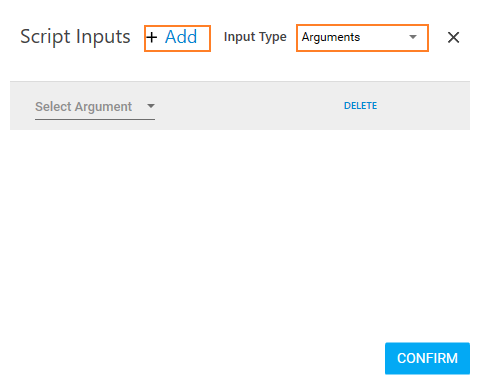Click the Input Type label
The height and width of the screenshot is (387, 480).
pyautogui.click(x=255, y=37)
